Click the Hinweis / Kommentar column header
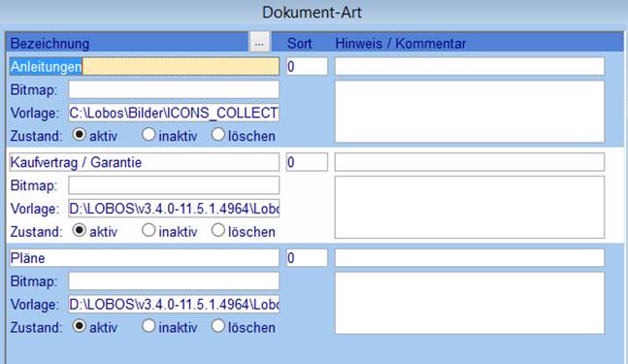The image size is (628, 364). tap(401, 44)
